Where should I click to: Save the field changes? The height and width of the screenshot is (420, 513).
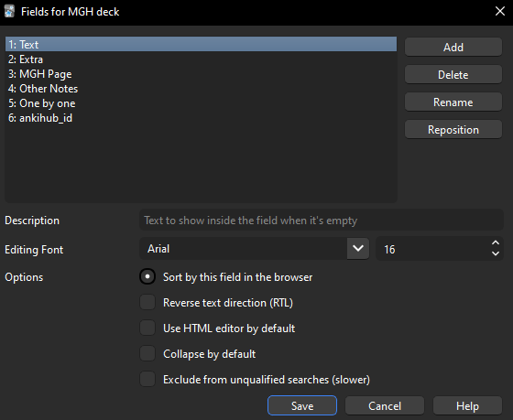(x=302, y=405)
